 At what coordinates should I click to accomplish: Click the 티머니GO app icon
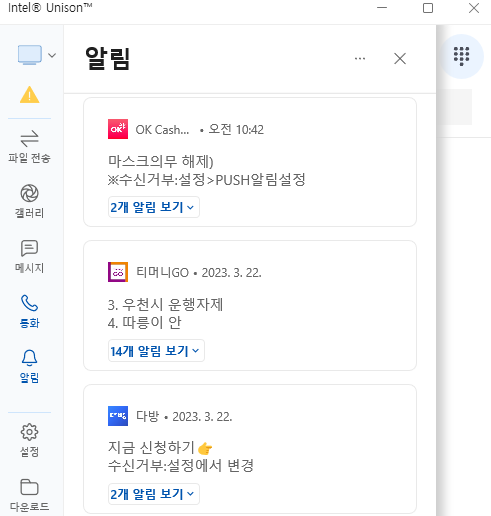[x=118, y=272]
